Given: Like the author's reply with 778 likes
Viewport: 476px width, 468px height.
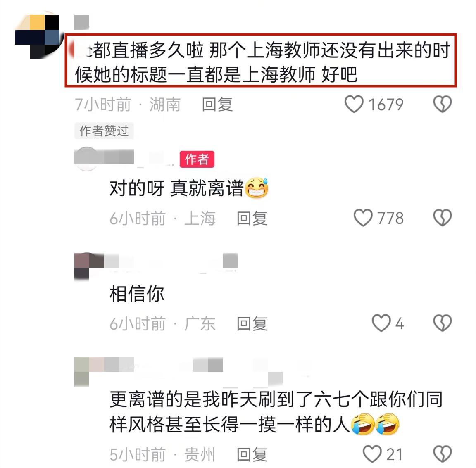Looking at the screenshot, I should point(363,218).
